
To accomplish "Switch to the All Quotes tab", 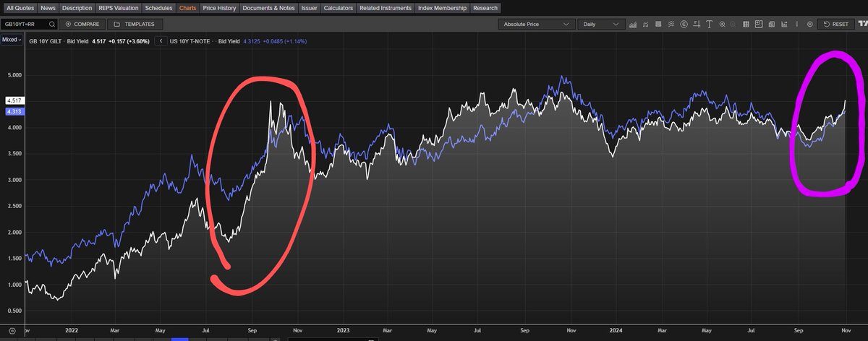I will (x=20, y=8).
